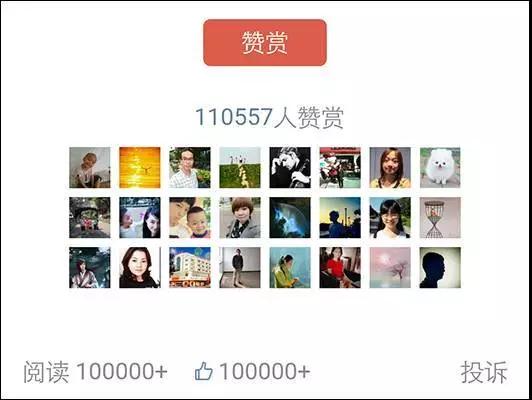
Task: Tap the red 赞赏 reward button
Action: (265, 43)
